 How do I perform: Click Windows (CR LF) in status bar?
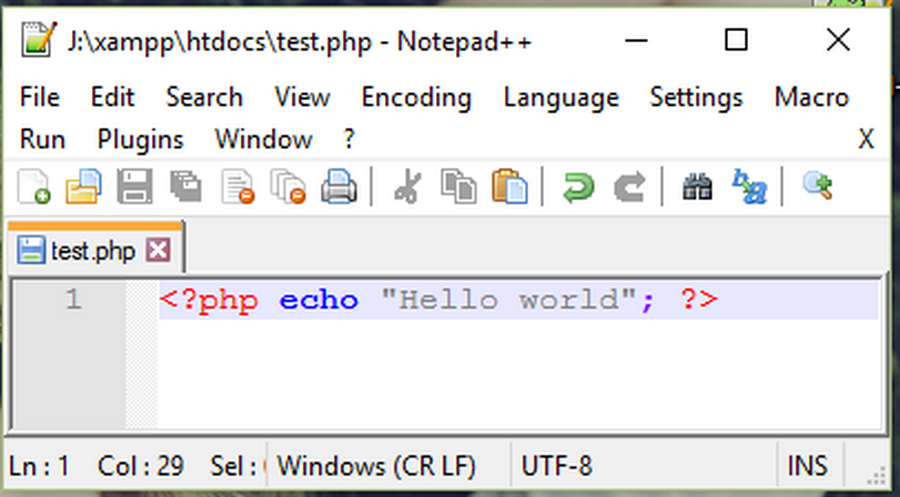(x=377, y=466)
